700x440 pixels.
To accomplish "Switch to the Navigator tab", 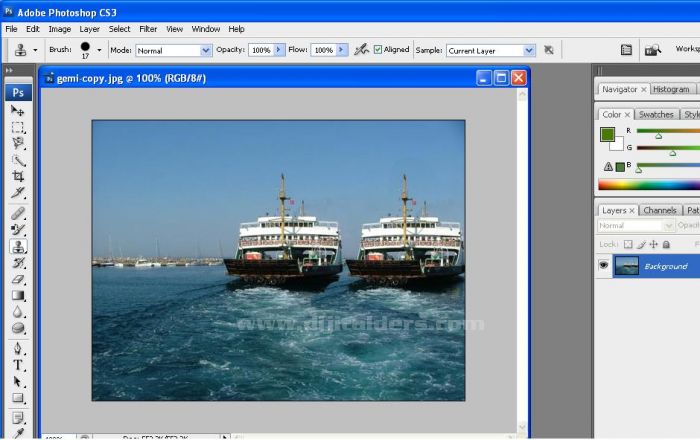I will point(619,89).
